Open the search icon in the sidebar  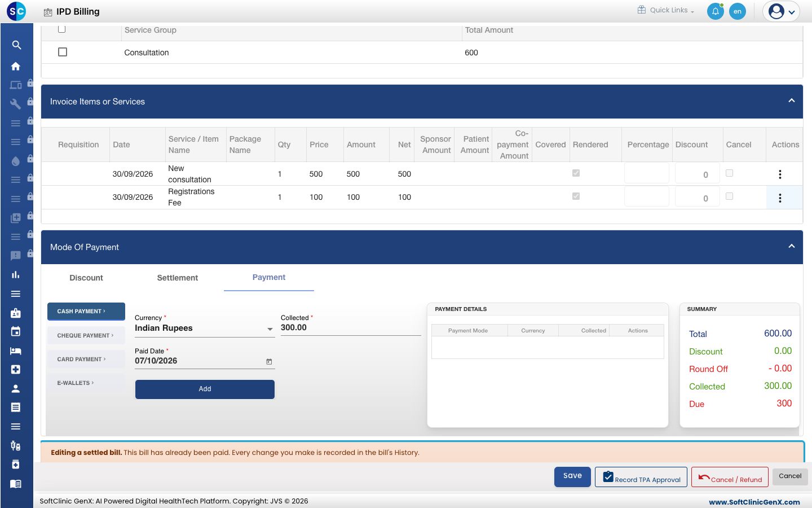coord(16,45)
